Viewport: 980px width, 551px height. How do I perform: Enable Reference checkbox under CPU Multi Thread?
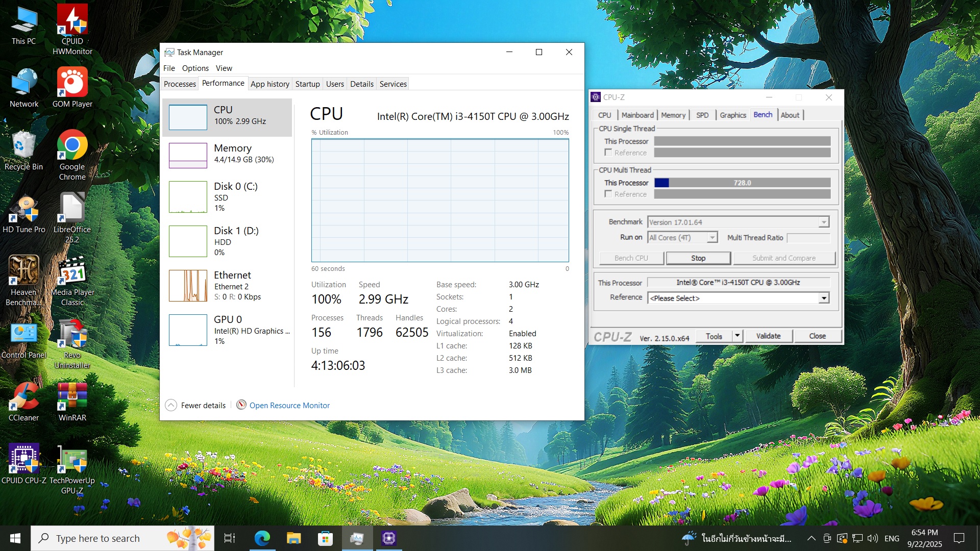608,194
